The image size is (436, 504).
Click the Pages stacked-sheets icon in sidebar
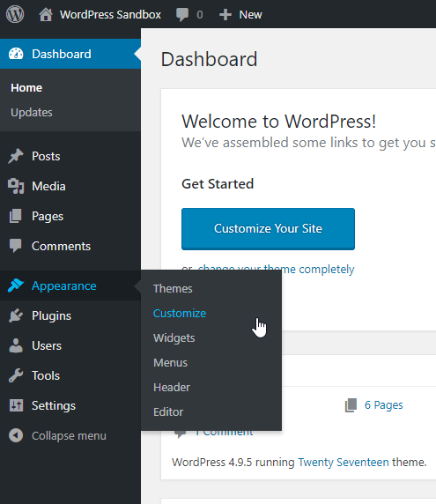coord(16,216)
